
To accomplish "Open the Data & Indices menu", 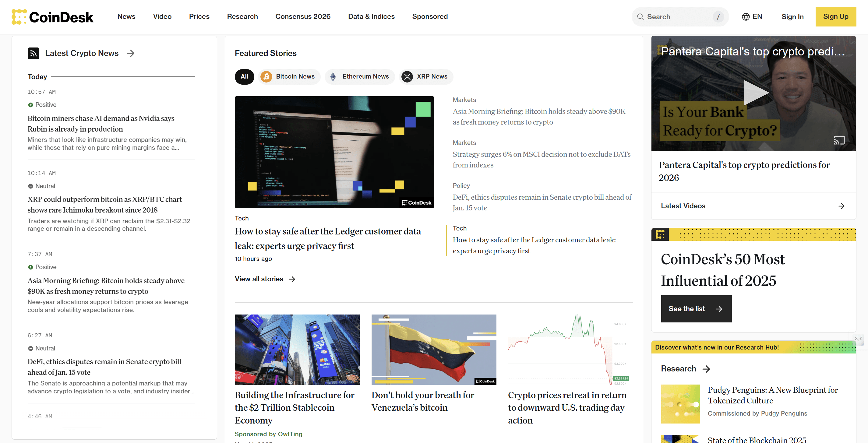I will coord(371,16).
